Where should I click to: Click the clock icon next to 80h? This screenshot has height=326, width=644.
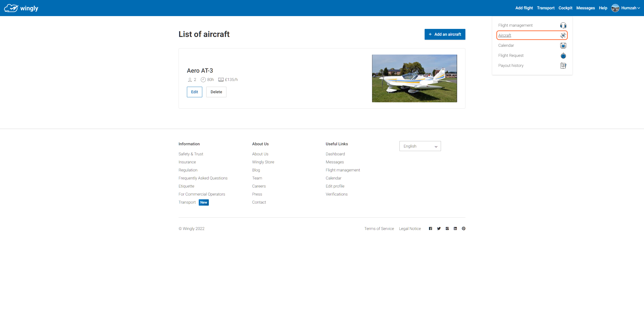coord(203,80)
